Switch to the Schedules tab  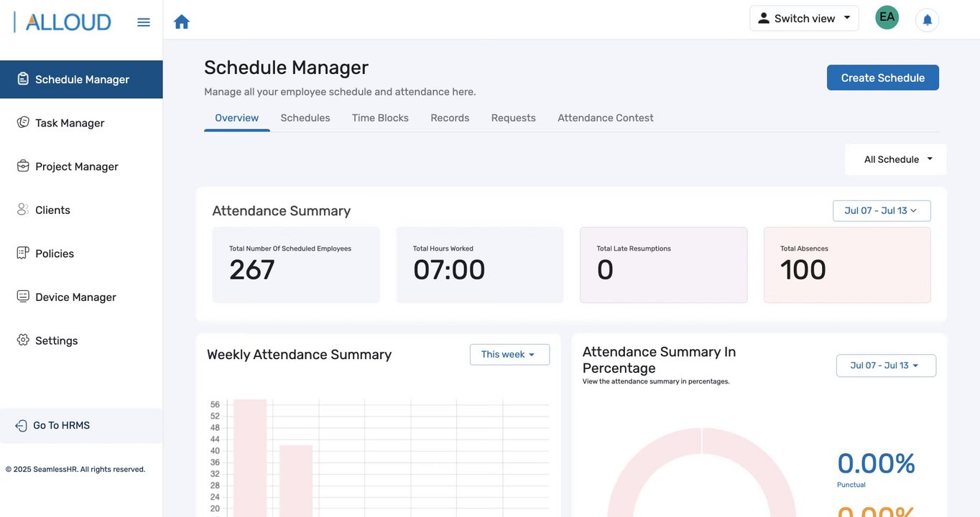(305, 118)
